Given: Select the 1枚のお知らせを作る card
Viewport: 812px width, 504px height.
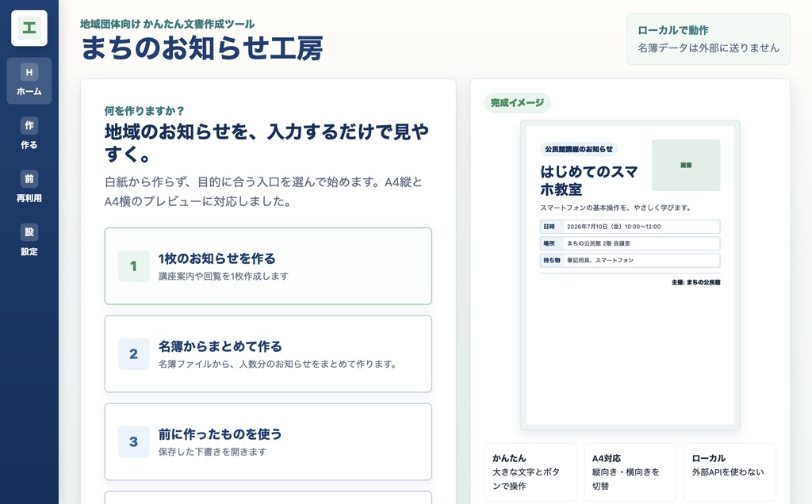Looking at the screenshot, I should (268, 266).
